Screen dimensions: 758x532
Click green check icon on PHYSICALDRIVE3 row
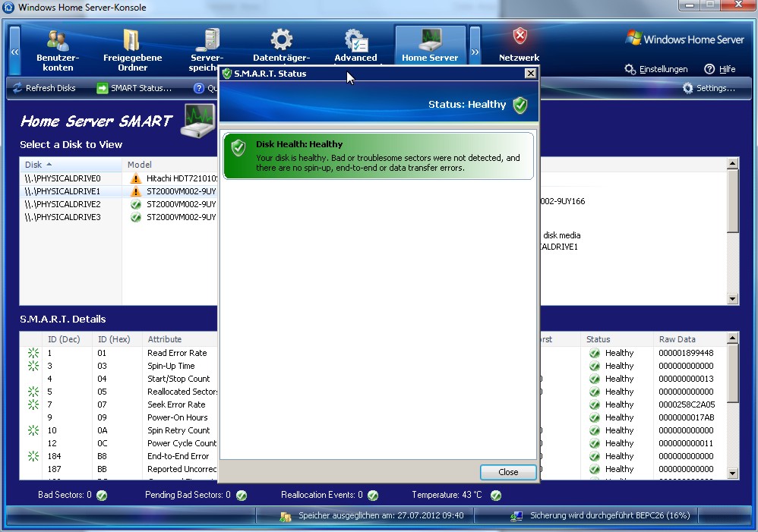pyautogui.click(x=136, y=218)
